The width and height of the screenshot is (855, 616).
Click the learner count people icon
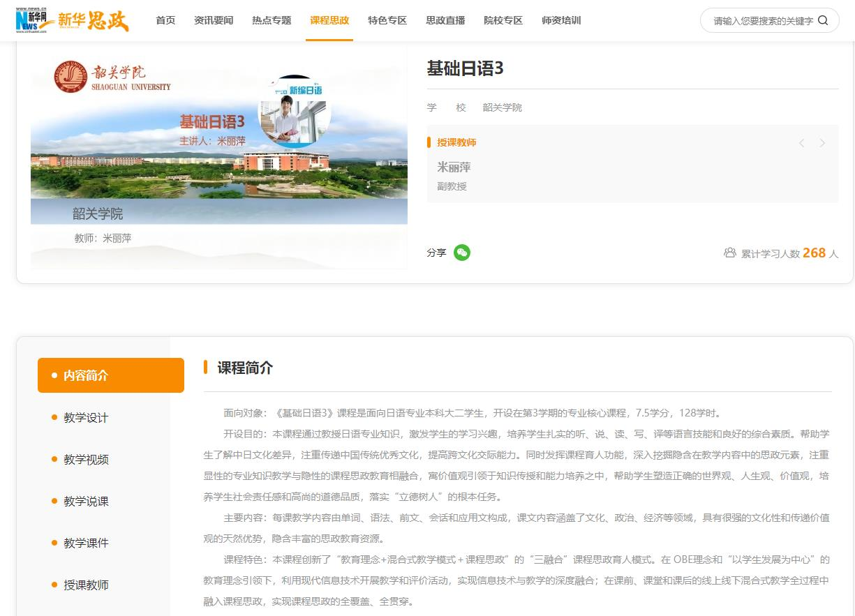(x=730, y=253)
